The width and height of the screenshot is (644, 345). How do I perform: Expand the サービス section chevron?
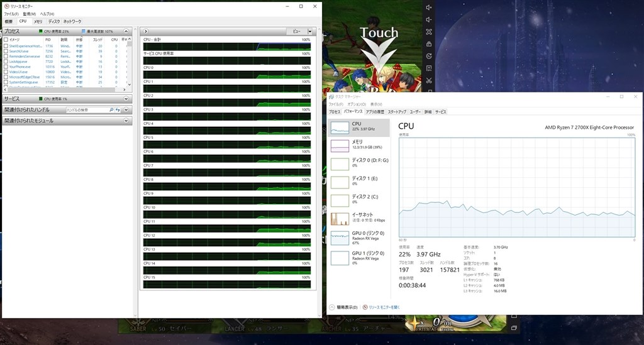pos(126,99)
